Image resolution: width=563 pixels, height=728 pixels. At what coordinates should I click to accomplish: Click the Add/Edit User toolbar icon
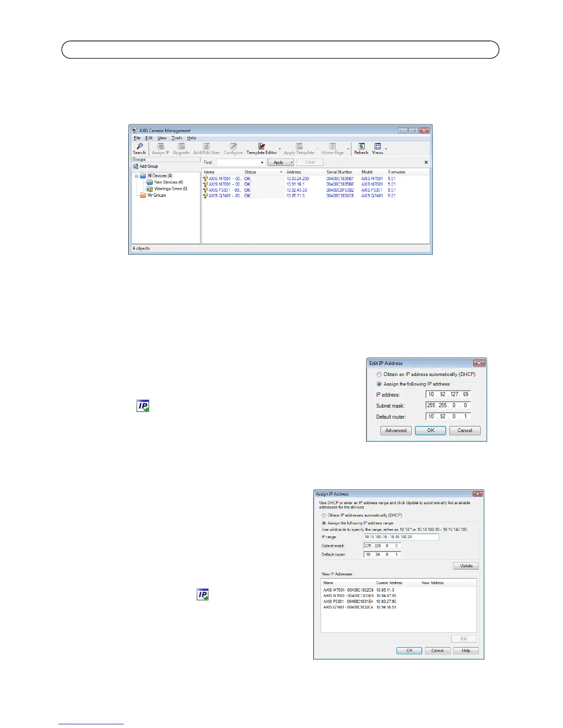[206, 148]
